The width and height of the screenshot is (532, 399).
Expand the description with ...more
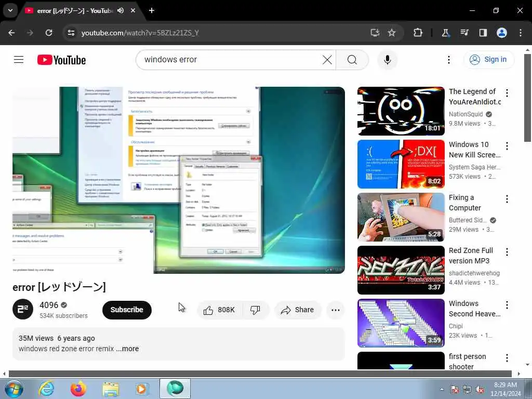click(x=128, y=349)
